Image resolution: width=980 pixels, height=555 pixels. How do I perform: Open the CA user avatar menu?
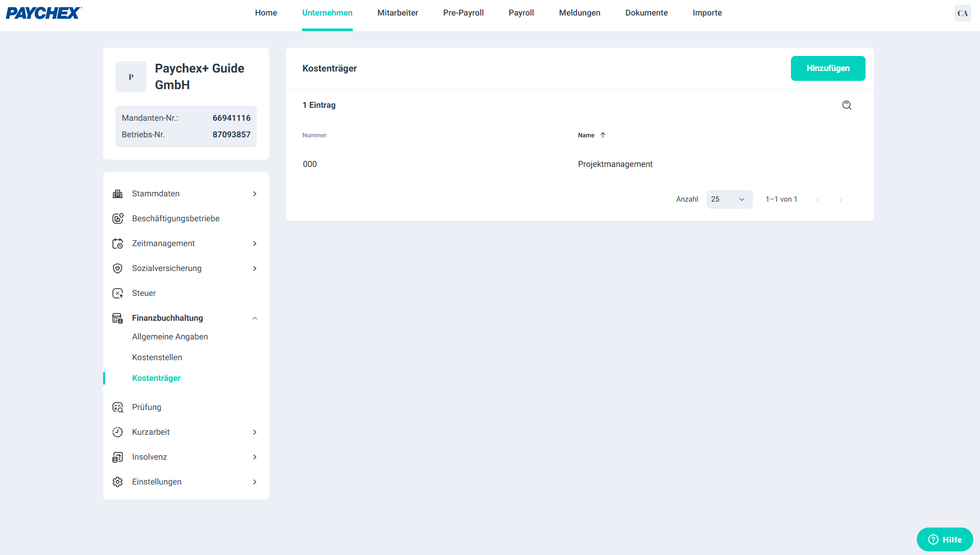tap(962, 13)
